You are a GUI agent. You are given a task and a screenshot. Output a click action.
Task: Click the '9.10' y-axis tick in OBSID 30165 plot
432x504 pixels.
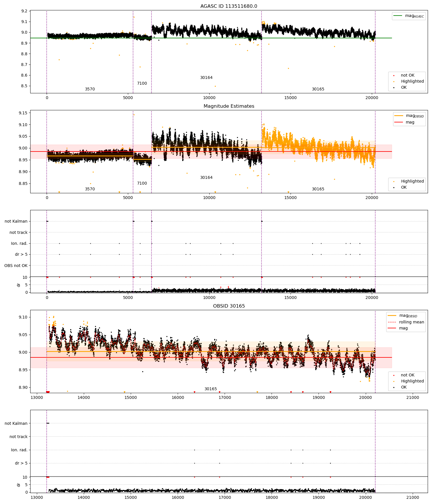click(23, 317)
